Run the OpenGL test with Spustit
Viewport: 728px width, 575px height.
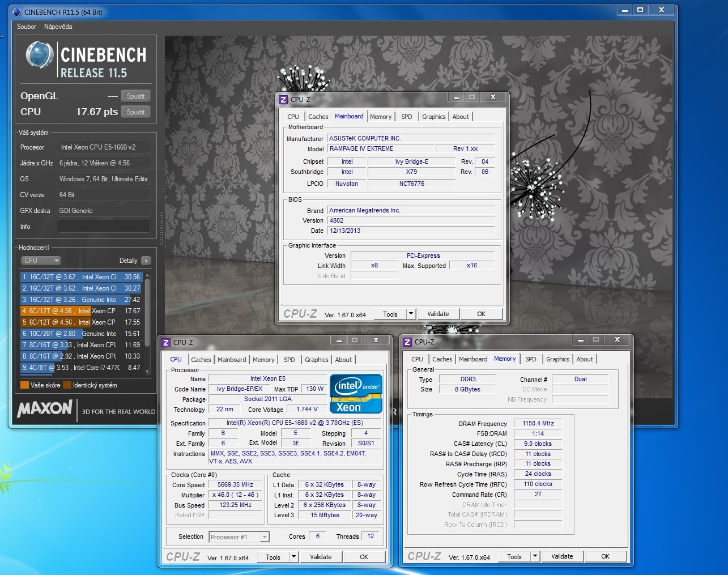136,96
